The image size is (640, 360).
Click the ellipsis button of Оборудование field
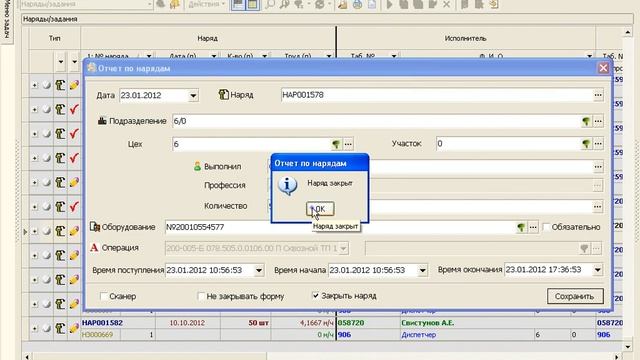(x=533, y=227)
